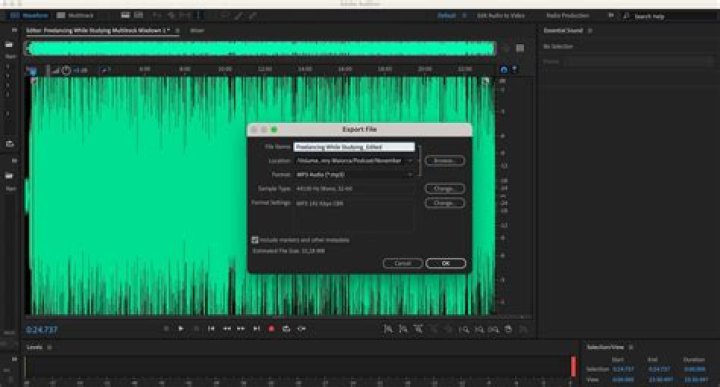This screenshot has width=720, height=387.
Task: Move playhead to next marker
Action: (257, 329)
